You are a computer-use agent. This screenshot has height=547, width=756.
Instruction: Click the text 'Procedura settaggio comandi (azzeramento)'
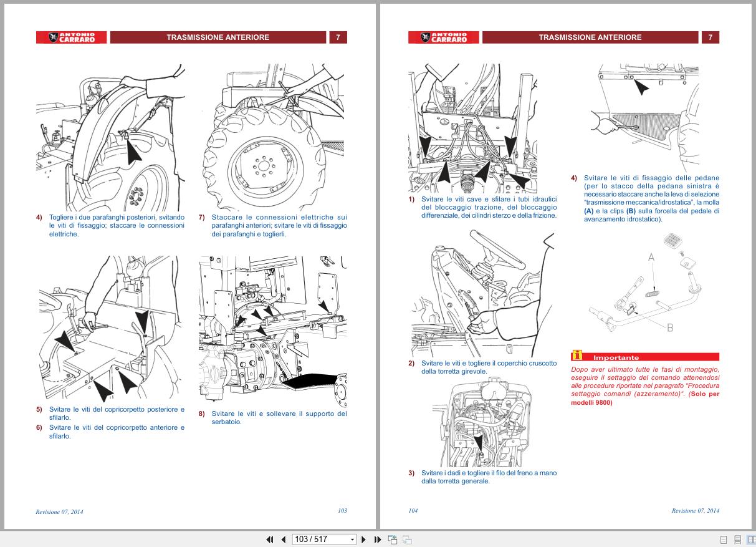pos(645,390)
